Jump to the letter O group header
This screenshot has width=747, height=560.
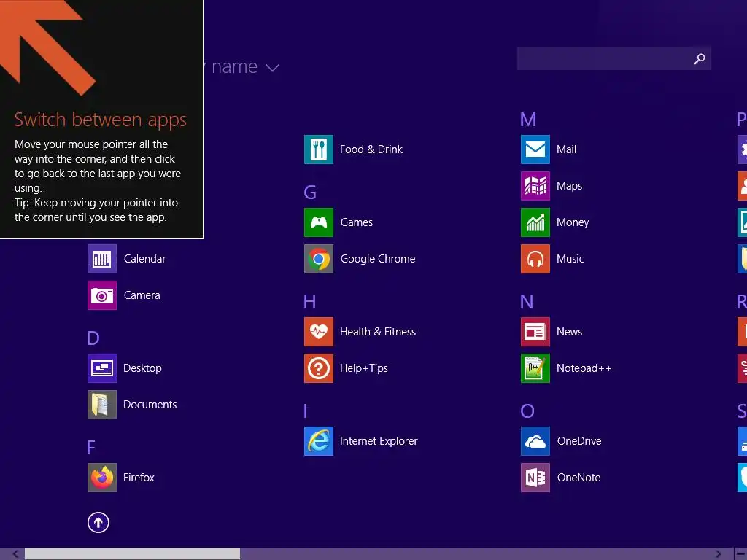[x=527, y=411]
